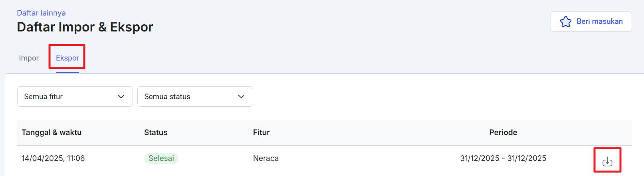Screen dimensions: 644x176
Task: Select the Ekspor tab
Action: tap(67, 58)
